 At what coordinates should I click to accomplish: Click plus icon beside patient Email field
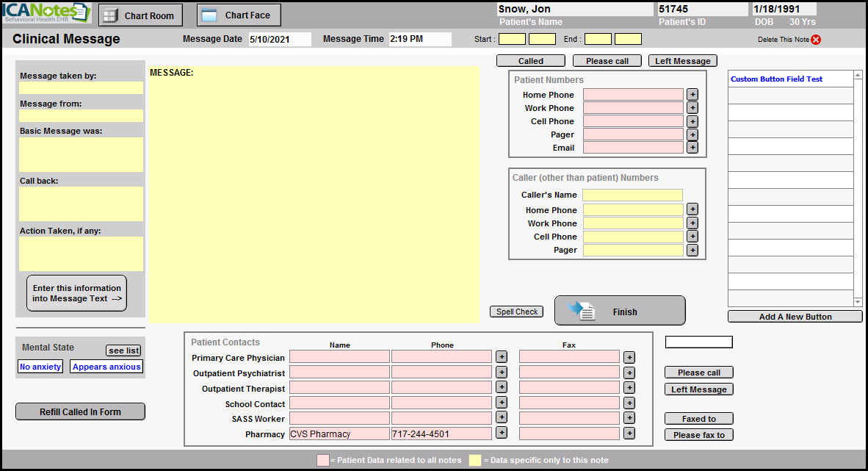(692, 148)
